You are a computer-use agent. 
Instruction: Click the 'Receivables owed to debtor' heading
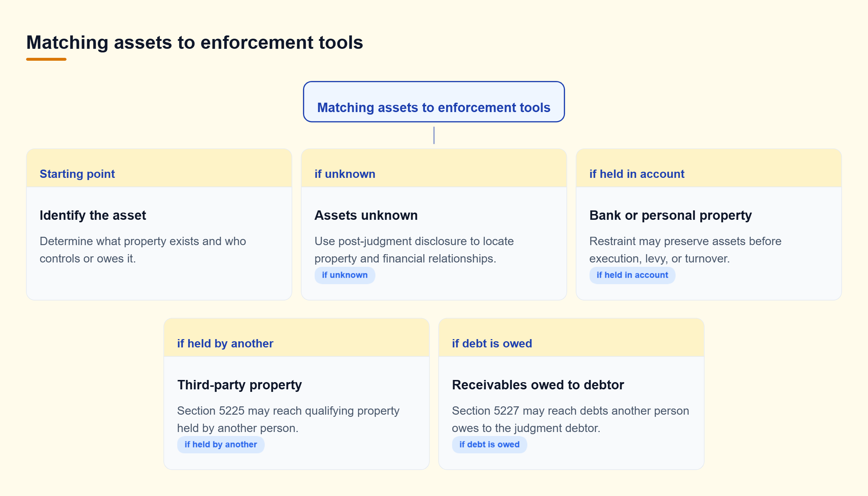tap(538, 385)
